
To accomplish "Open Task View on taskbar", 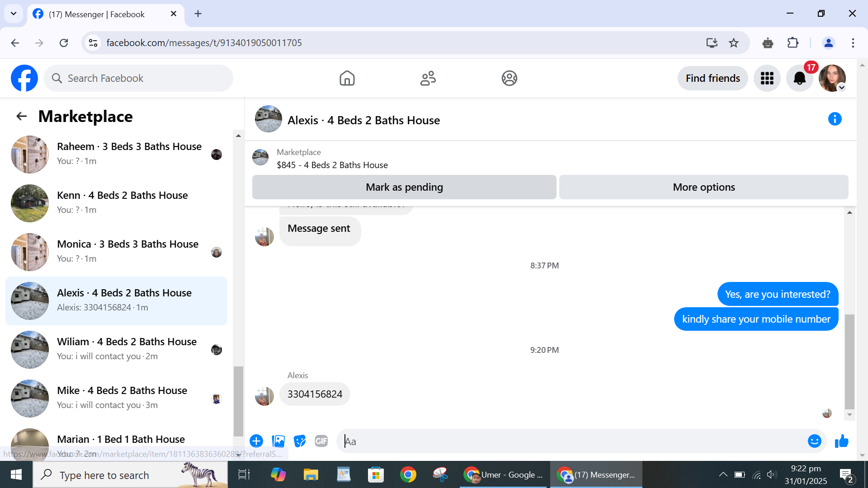I will click(x=244, y=474).
